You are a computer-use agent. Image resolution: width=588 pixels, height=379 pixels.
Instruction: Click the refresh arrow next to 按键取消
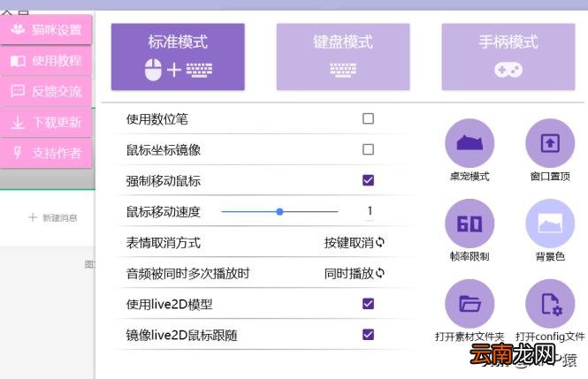[x=380, y=242]
